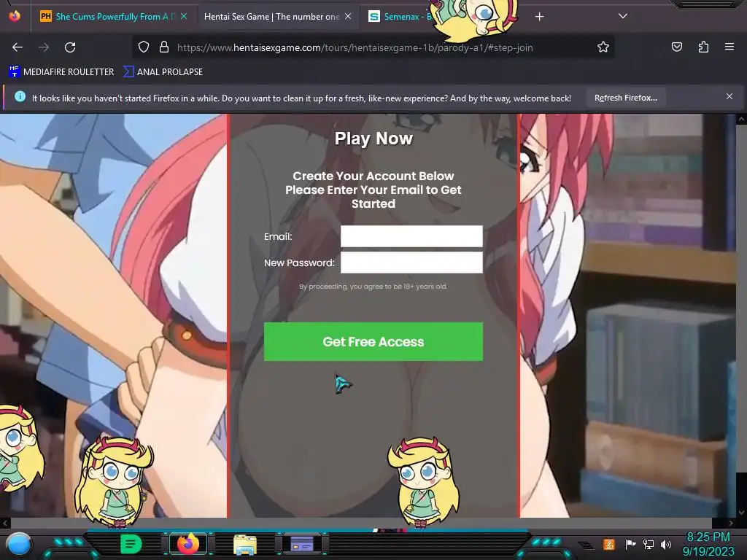Open the volume speaker tray icon

(666, 544)
